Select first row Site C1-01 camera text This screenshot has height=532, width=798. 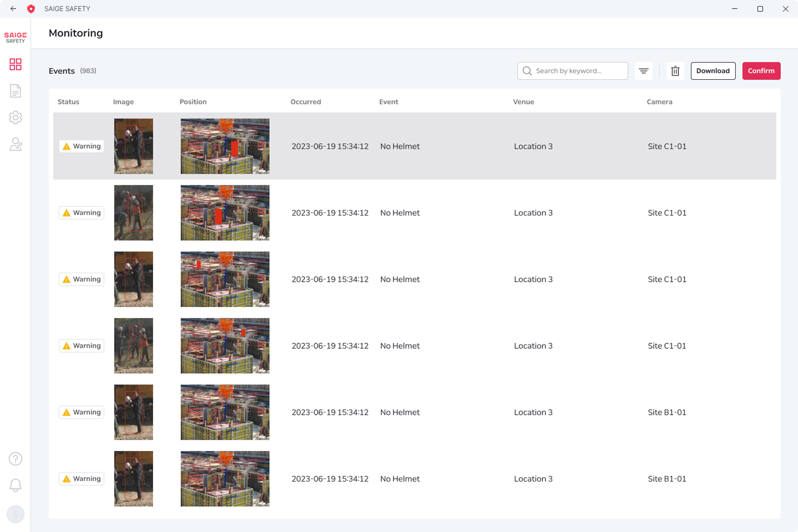point(667,146)
